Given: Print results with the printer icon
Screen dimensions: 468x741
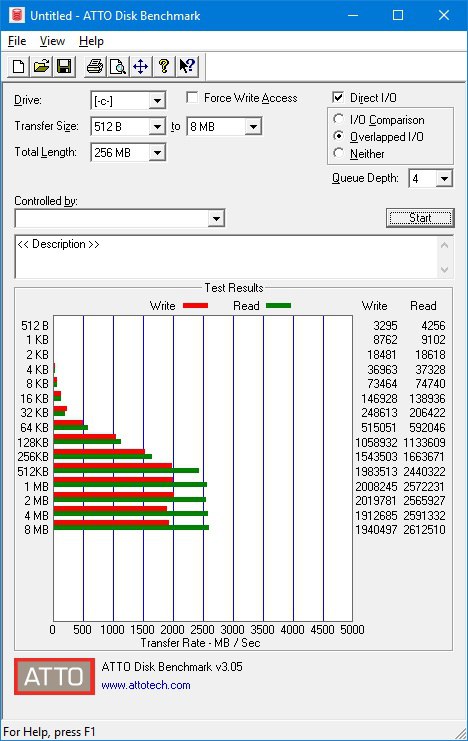Looking at the screenshot, I should [x=95, y=67].
